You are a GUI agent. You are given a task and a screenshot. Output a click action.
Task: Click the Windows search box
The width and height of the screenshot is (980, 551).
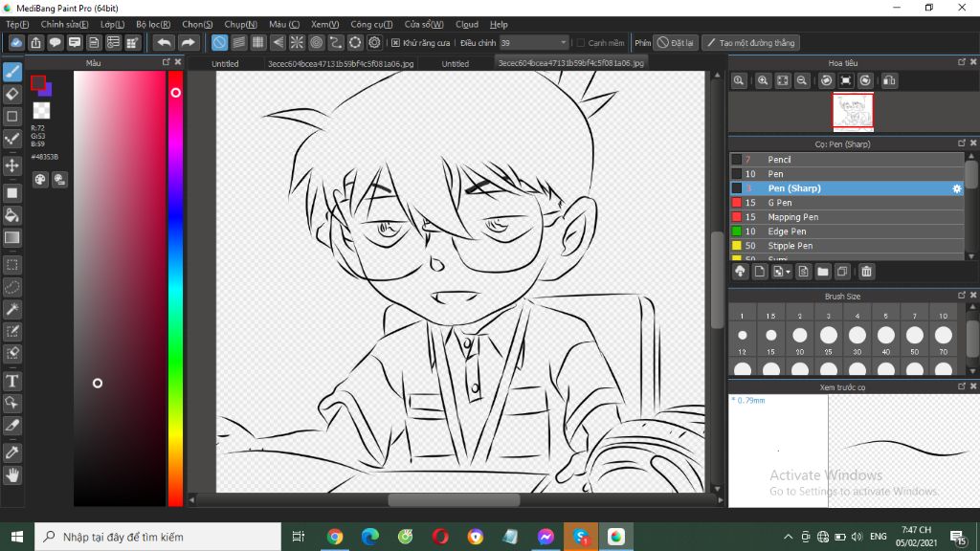pyautogui.click(x=158, y=537)
